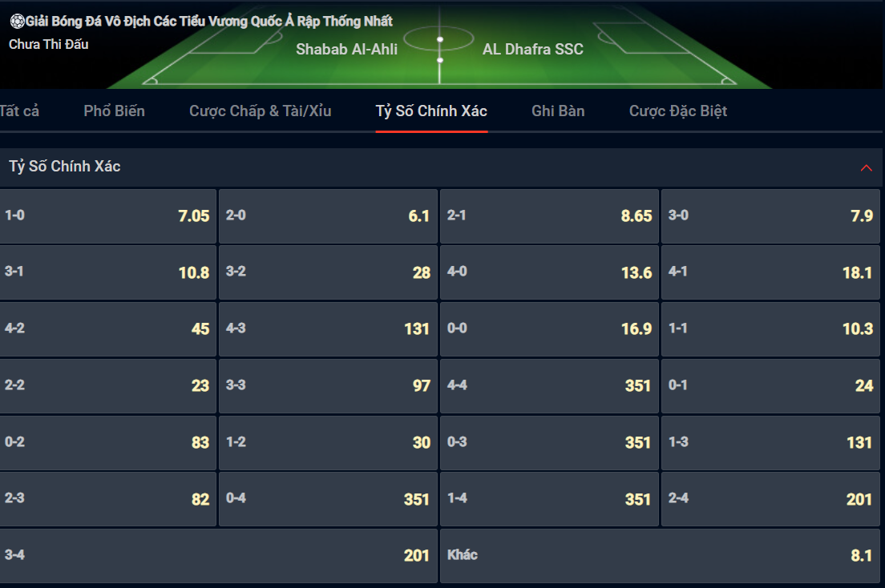Image resolution: width=885 pixels, height=588 pixels.
Task: Select the 2-1 score odds 8.65
Action: click(x=549, y=216)
